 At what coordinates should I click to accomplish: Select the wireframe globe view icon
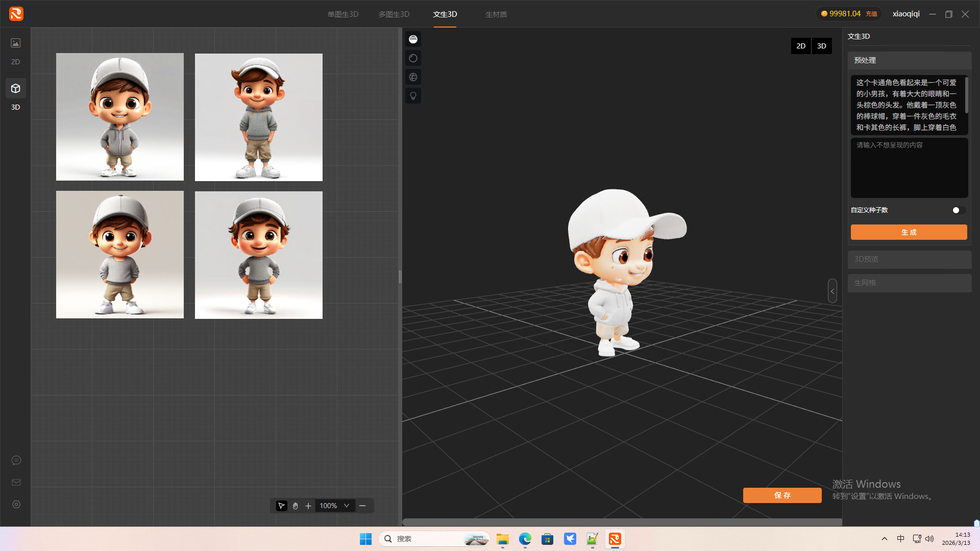click(x=413, y=77)
